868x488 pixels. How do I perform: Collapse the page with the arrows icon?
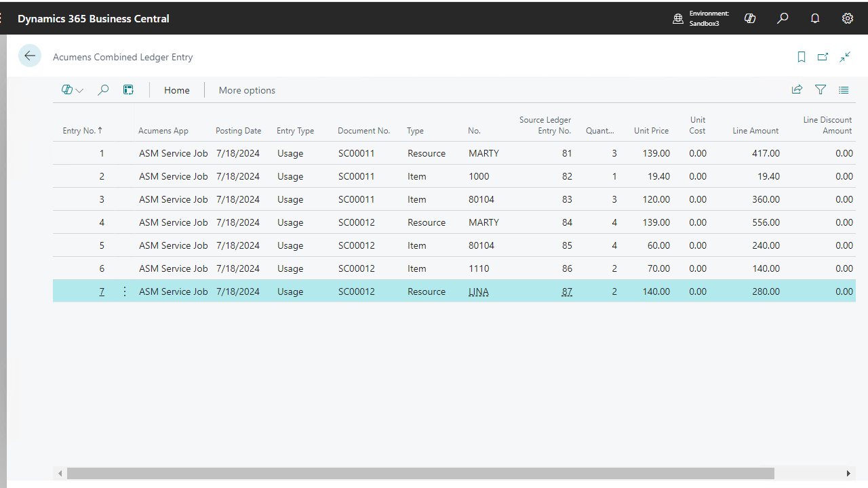point(845,57)
